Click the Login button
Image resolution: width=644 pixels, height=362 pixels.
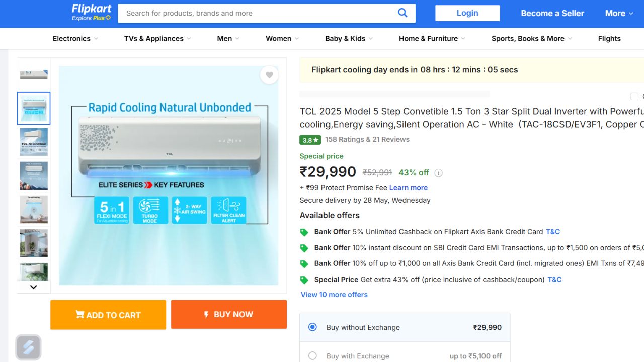(x=467, y=13)
